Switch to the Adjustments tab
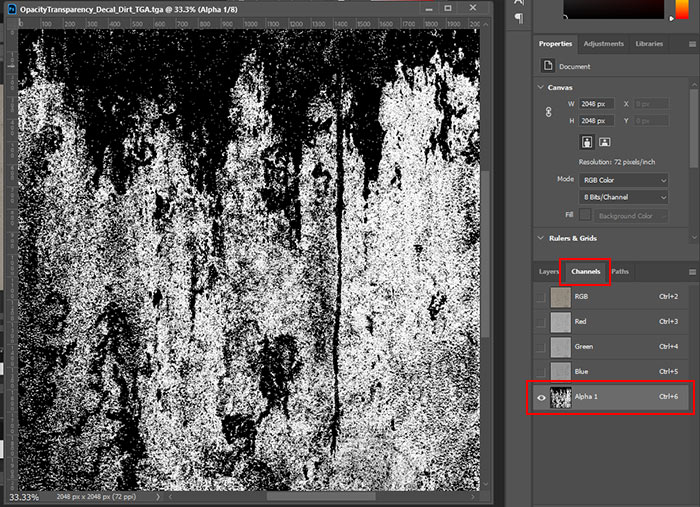700x507 pixels. tap(603, 44)
